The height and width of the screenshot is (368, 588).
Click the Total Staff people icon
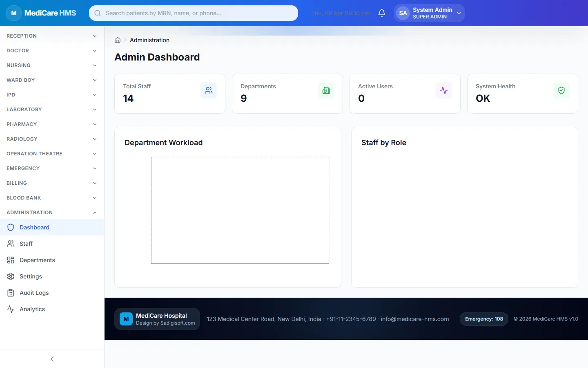coord(209,90)
